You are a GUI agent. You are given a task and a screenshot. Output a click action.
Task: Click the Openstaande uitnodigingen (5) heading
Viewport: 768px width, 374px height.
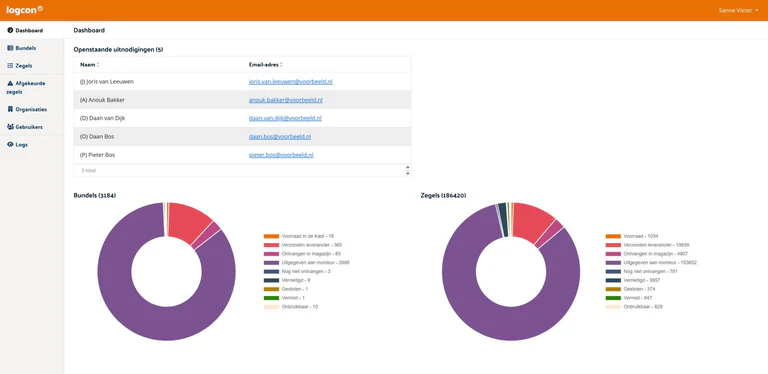[x=118, y=49]
